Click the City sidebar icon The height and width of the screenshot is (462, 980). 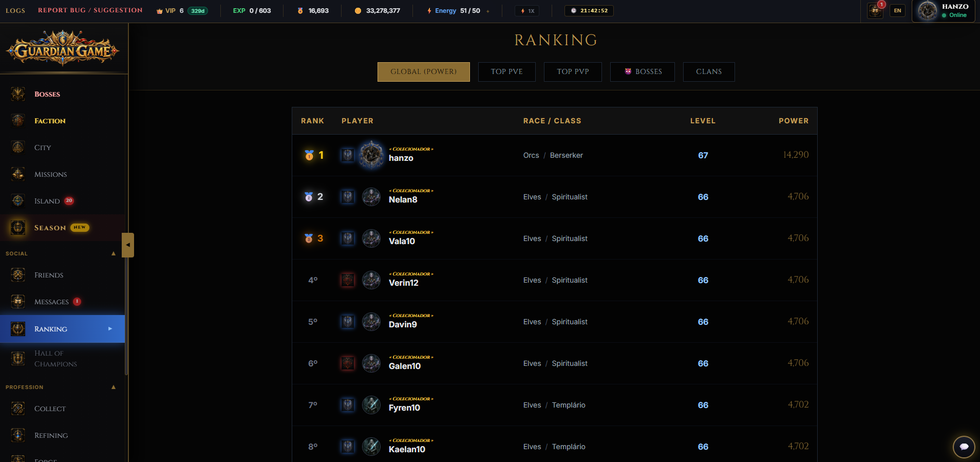[18, 147]
